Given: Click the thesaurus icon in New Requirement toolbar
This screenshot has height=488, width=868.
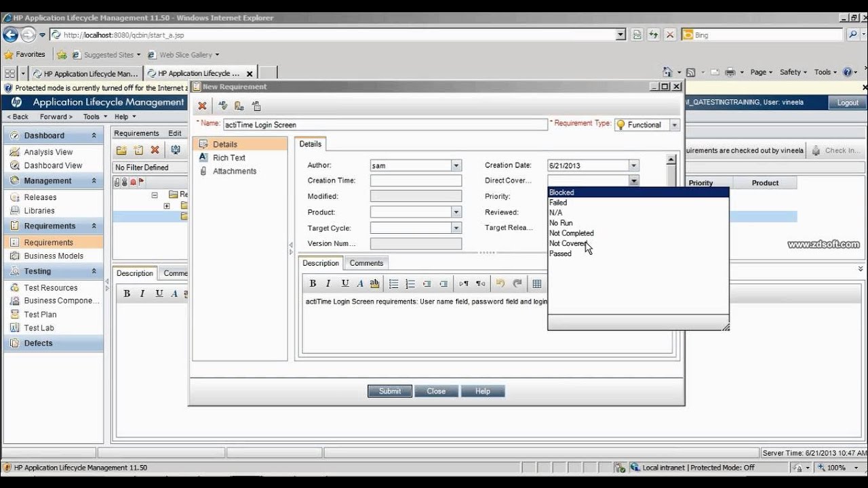Looking at the screenshot, I should (239, 106).
